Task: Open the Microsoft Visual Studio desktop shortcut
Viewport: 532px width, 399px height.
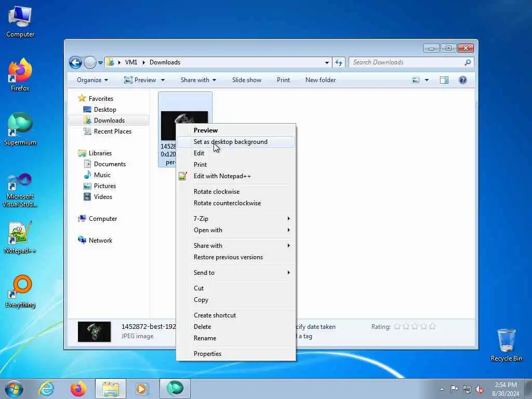Action: (20, 190)
